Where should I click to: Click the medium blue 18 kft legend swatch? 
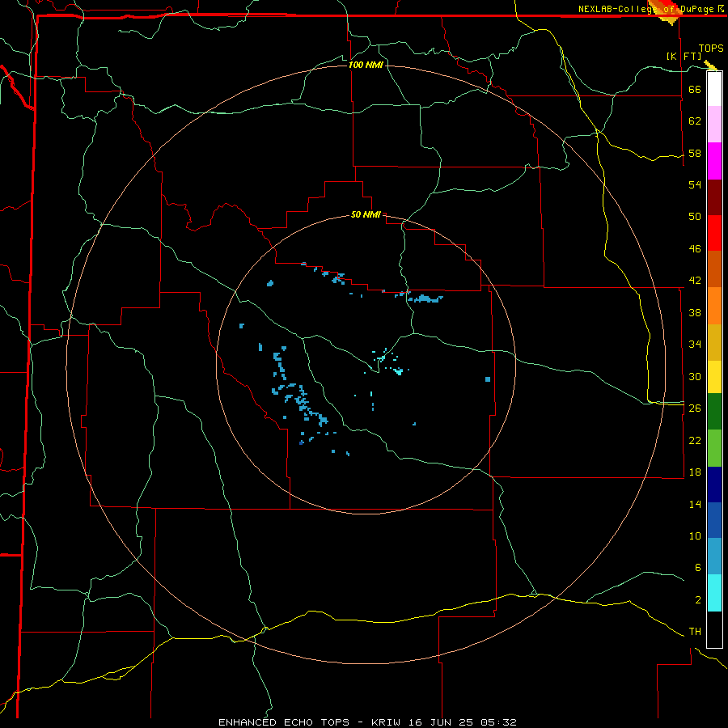[714, 520]
